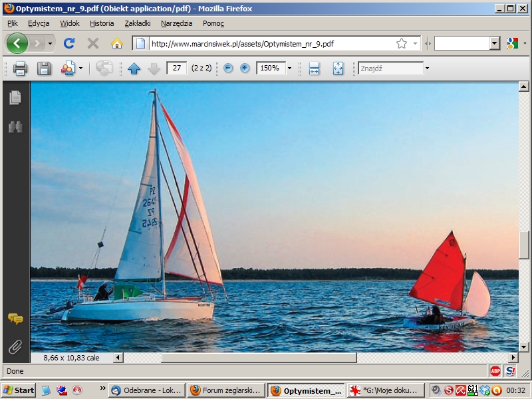Viewport: 532px width, 399px height.
Task: Toggle the bookmark star in address bar
Action: pyautogui.click(x=402, y=43)
